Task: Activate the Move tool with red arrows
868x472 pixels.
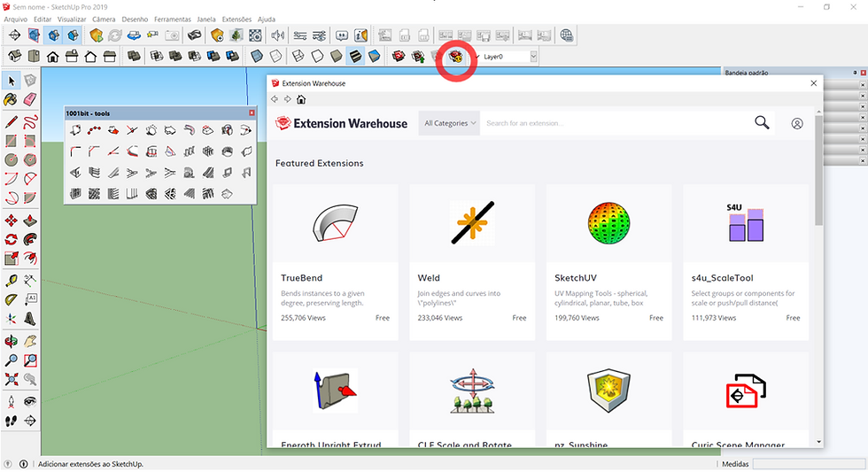Action: point(11,221)
